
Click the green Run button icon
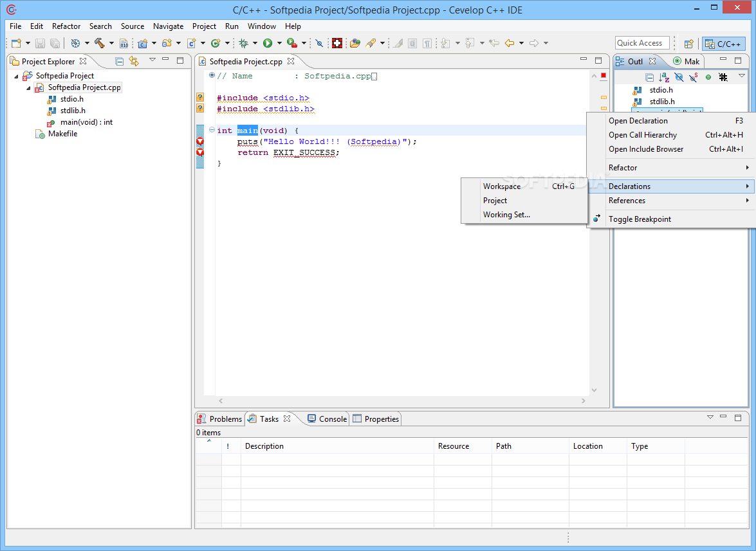(268, 43)
